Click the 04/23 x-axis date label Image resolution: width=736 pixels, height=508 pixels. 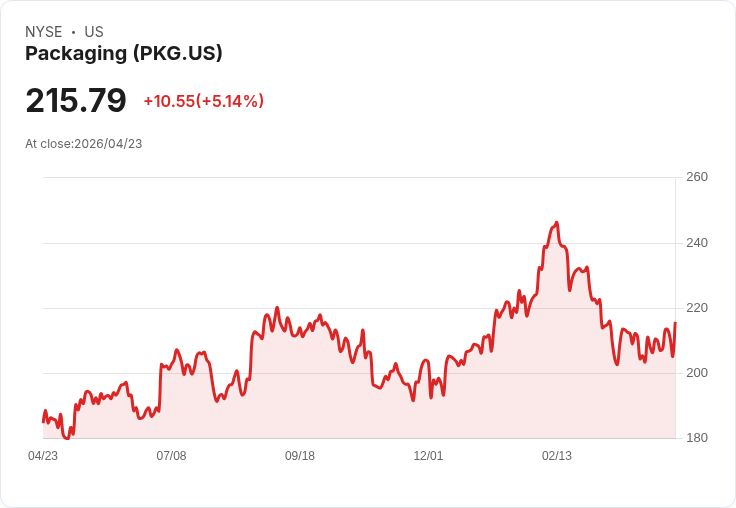43,456
